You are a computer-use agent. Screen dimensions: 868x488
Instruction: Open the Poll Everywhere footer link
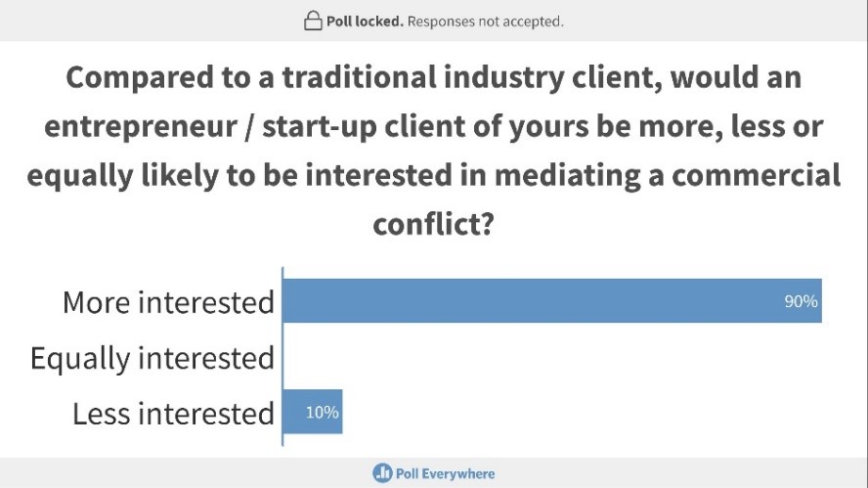pyautogui.click(x=434, y=473)
